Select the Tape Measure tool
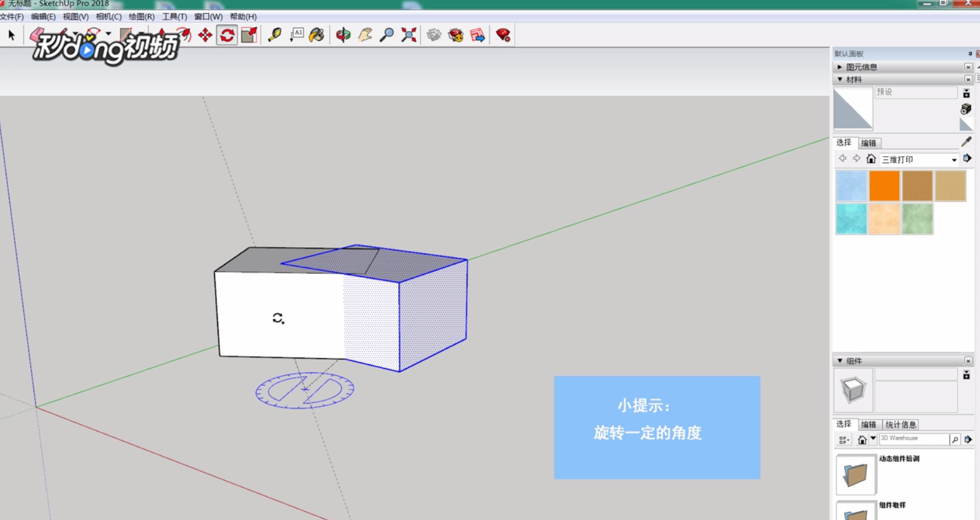The width and height of the screenshot is (980, 520). coord(276,35)
